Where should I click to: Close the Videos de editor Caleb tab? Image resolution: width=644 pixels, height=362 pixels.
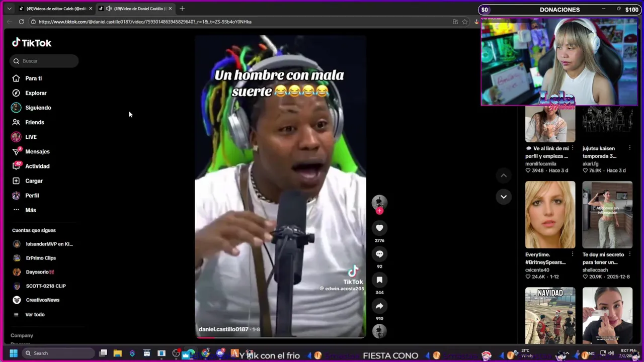91,9
